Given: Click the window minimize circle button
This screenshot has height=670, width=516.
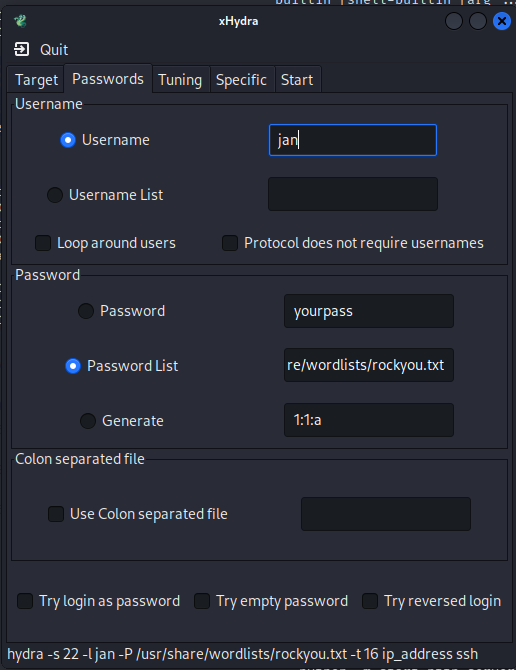Looking at the screenshot, I should pyautogui.click(x=454, y=21).
